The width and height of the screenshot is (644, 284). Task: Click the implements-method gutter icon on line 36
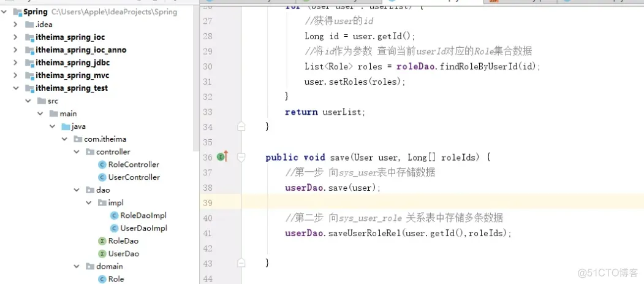[x=222, y=156]
